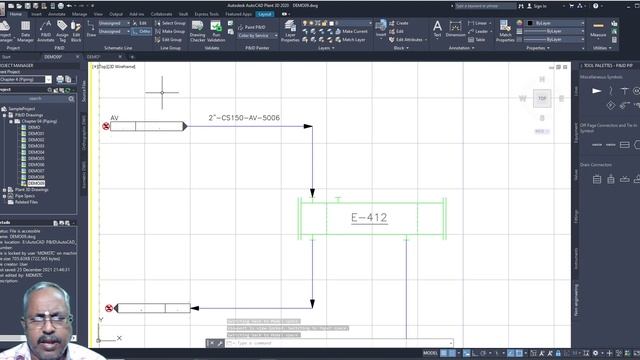Click Create block button

click(399, 23)
